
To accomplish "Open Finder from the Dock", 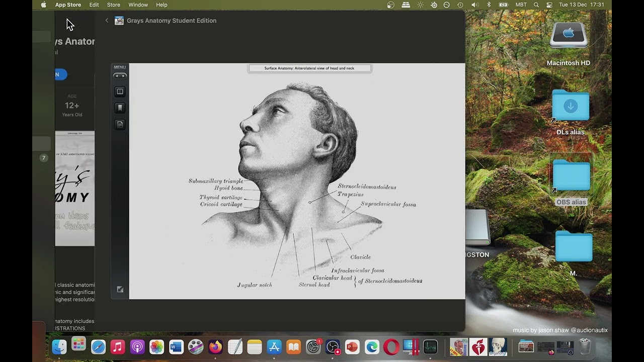I will [x=59, y=347].
